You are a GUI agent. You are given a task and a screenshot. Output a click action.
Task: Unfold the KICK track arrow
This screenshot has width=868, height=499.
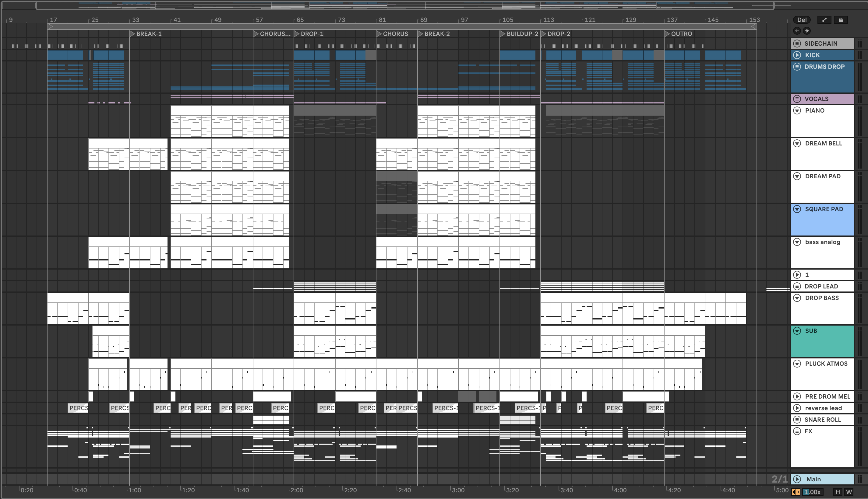click(797, 55)
